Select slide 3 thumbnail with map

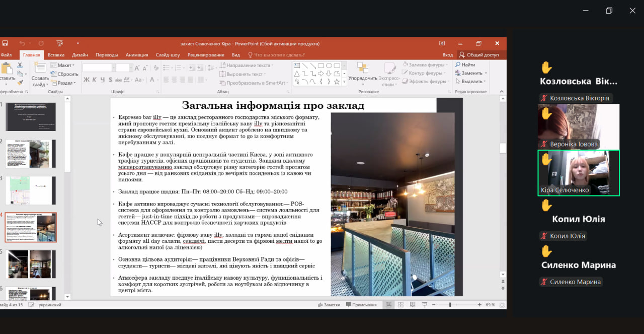[x=31, y=190]
